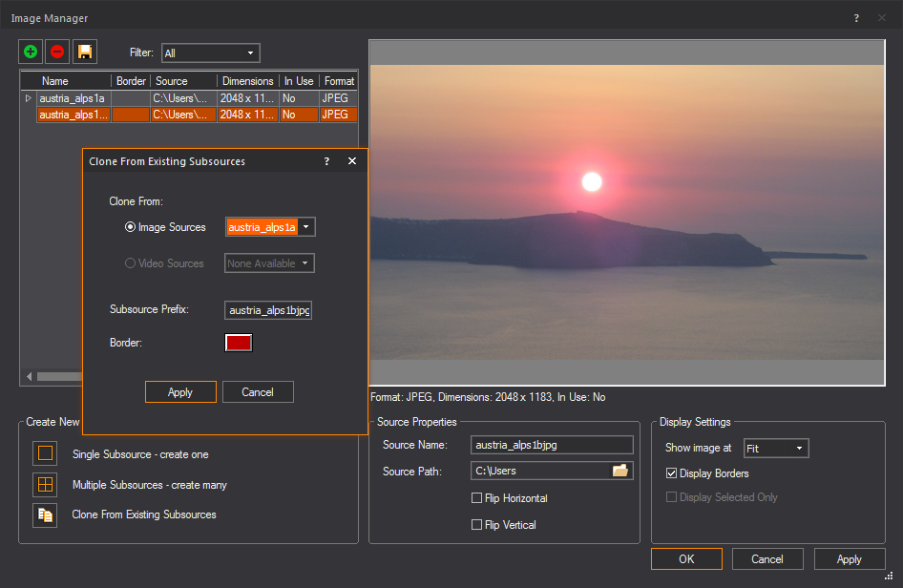Open the Show image at Fit dropdown
The height and width of the screenshot is (588, 903).
coord(775,448)
